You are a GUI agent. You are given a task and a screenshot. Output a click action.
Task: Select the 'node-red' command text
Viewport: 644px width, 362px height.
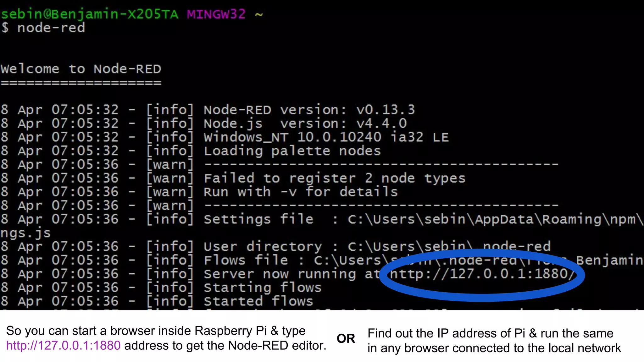point(51,28)
